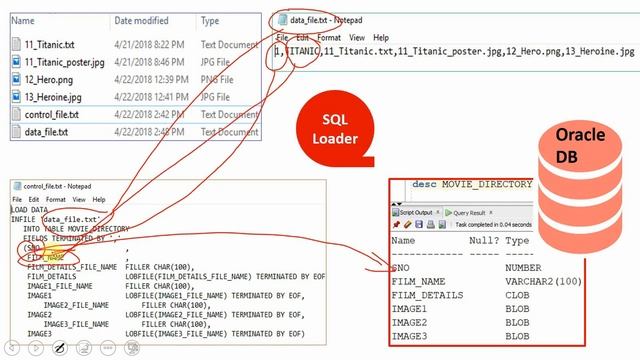
Task: Select the file named control_file.txt
Action: click(52, 115)
